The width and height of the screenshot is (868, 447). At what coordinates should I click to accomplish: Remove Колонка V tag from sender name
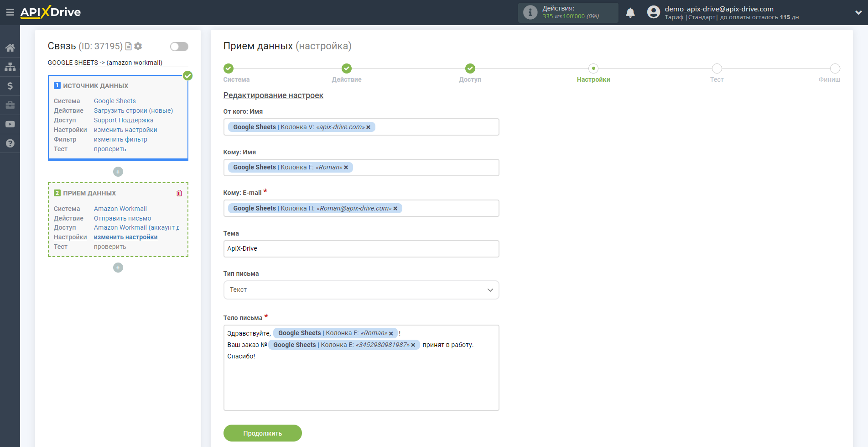click(x=369, y=127)
